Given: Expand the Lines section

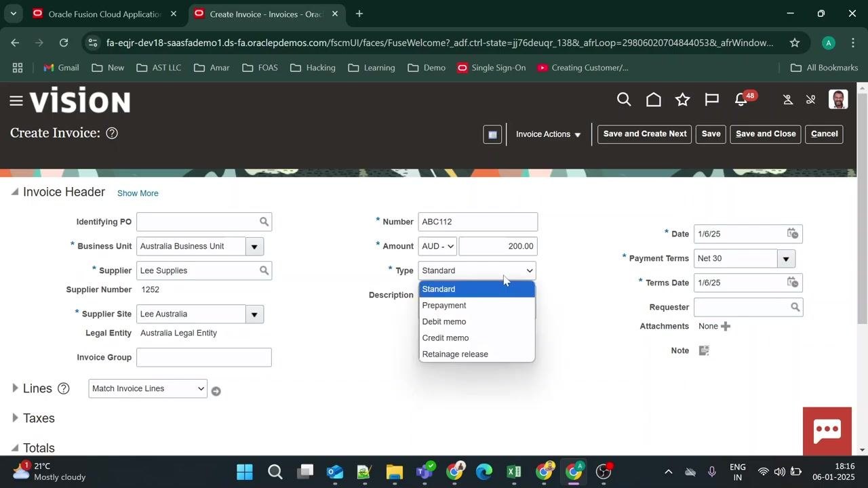Looking at the screenshot, I should coord(15,388).
